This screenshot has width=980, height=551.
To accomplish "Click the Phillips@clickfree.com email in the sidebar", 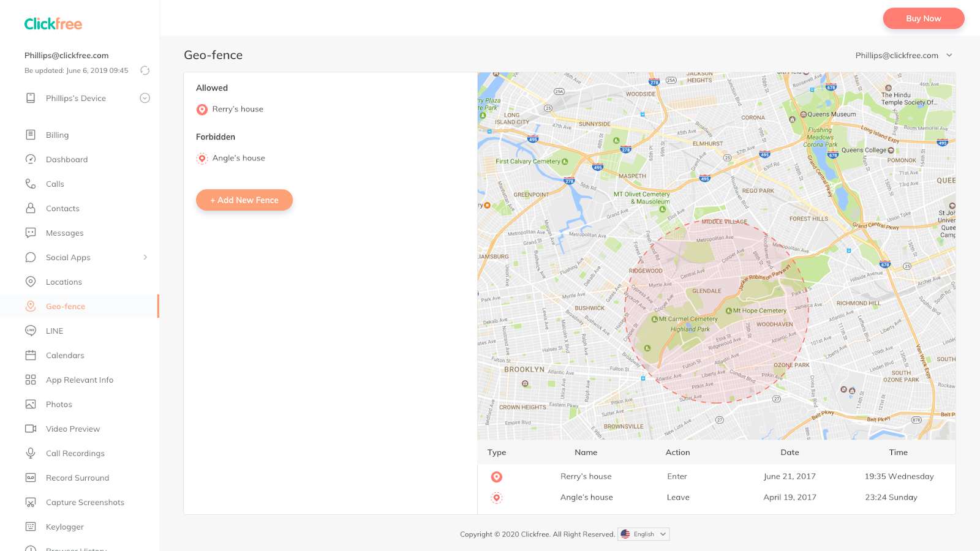I will pyautogui.click(x=67, y=55).
